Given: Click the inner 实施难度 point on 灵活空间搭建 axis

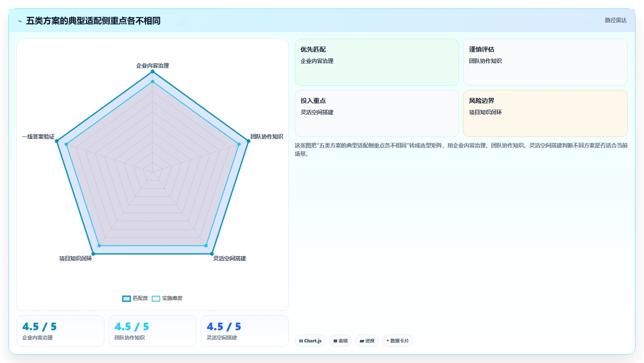Looking at the screenshot, I should (x=206, y=245).
